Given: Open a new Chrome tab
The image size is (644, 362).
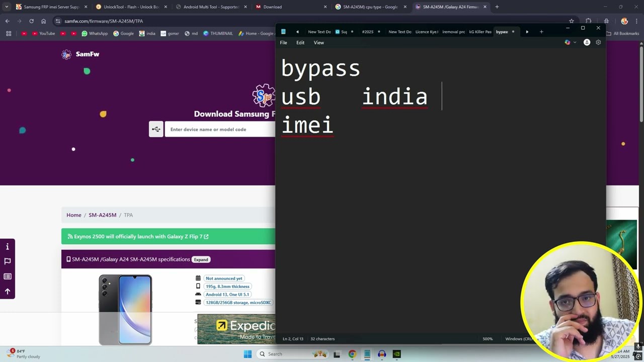Looking at the screenshot, I should pos(497,7).
